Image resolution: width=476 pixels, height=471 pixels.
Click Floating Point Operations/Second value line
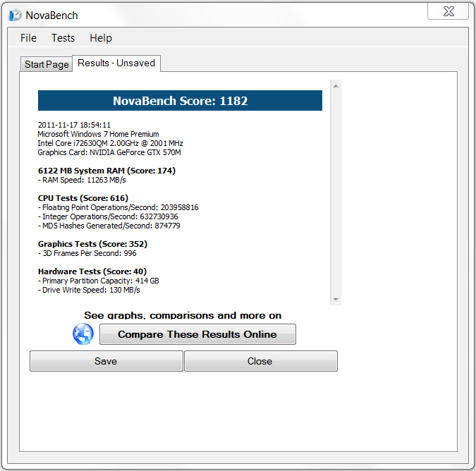(x=118, y=207)
